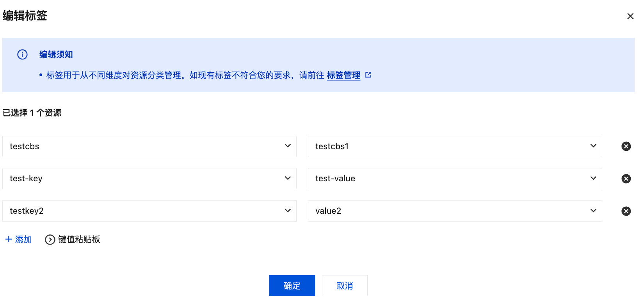Delete the test-key tag row
This screenshot has width=644, height=304.
pos(626,179)
